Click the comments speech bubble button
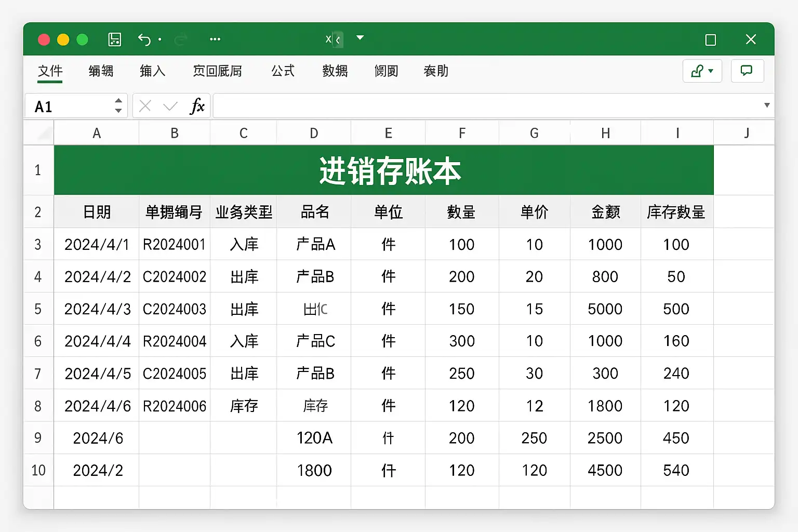The height and width of the screenshot is (532, 798). click(747, 71)
